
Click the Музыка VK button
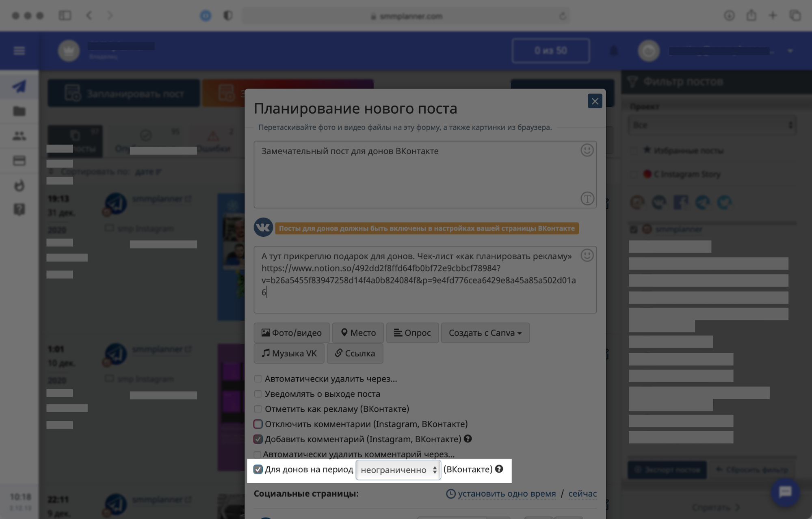(x=289, y=353)
